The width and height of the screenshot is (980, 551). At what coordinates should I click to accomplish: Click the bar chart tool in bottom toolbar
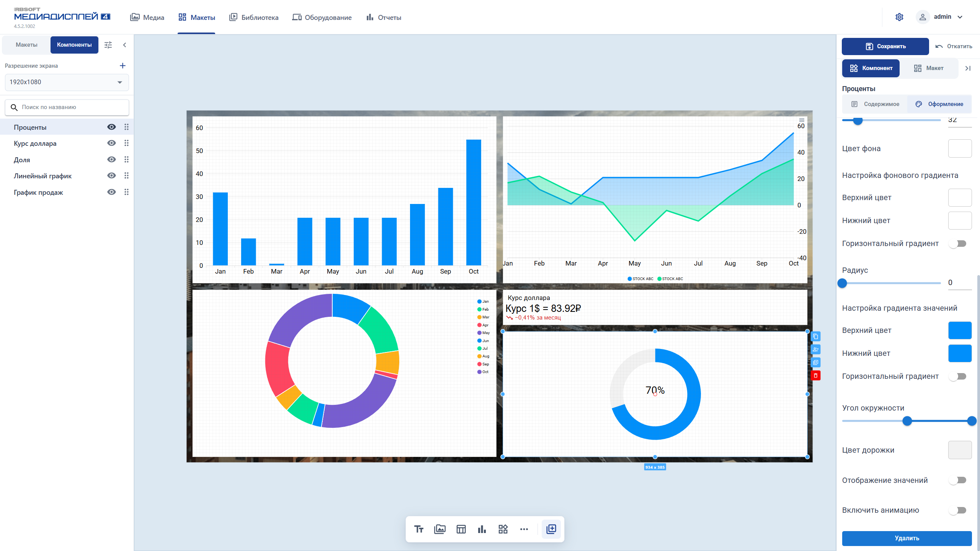pos(482,529)
